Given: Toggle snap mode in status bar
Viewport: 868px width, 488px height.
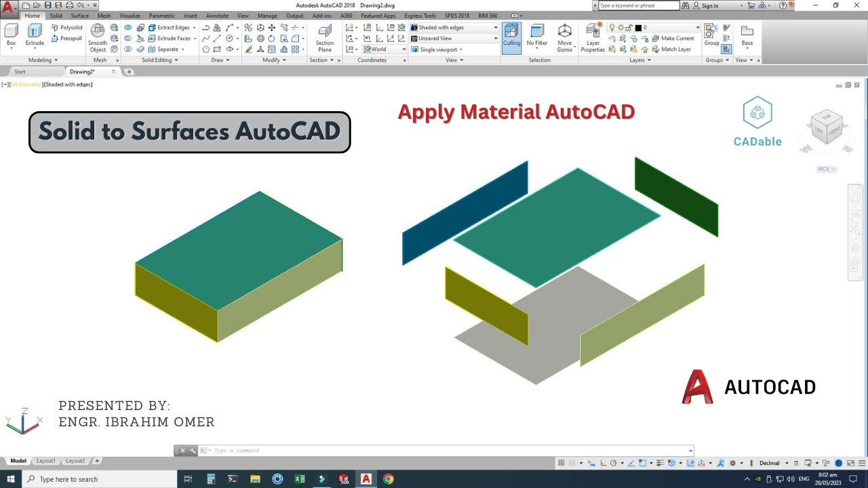Looking at the screenshot, I should tap(571, 463).
